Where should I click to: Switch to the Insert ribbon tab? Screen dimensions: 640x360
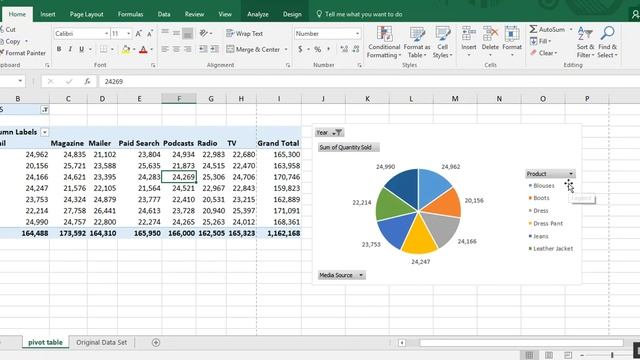coord(47,14)
